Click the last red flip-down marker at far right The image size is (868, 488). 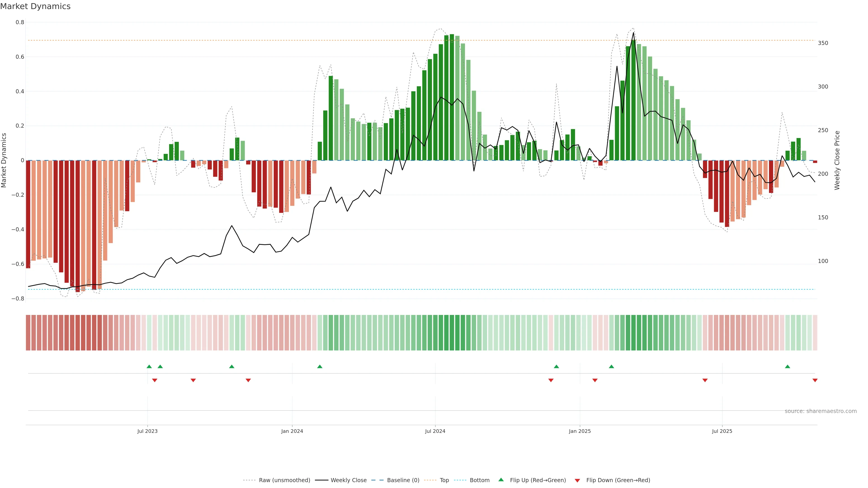pyautogui.click(x=815, y=380)
